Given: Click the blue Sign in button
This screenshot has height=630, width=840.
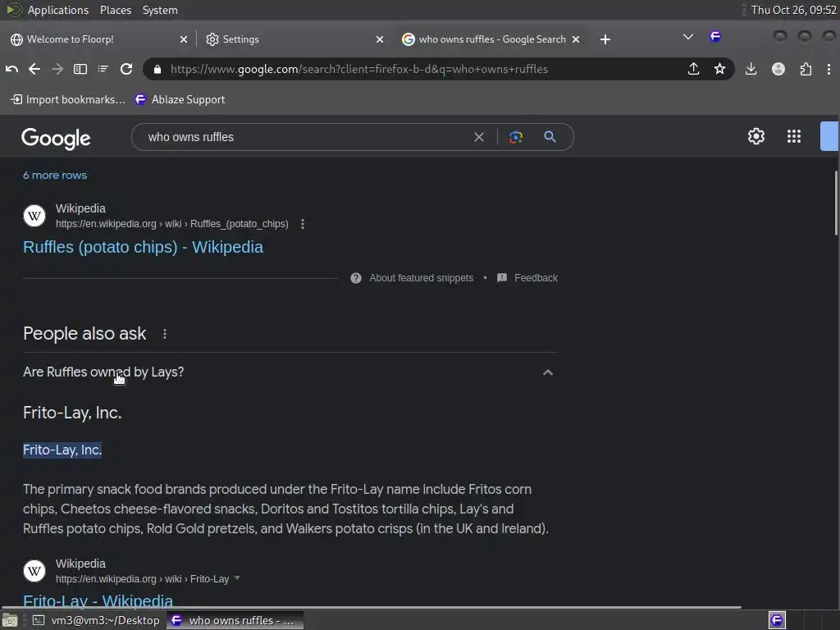Looking at the screenshot, I should [829, 136].
